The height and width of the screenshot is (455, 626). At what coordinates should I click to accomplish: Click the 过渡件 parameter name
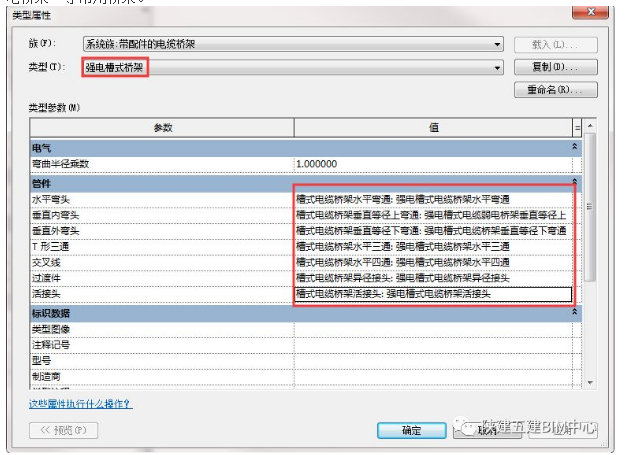coord(46,278)
